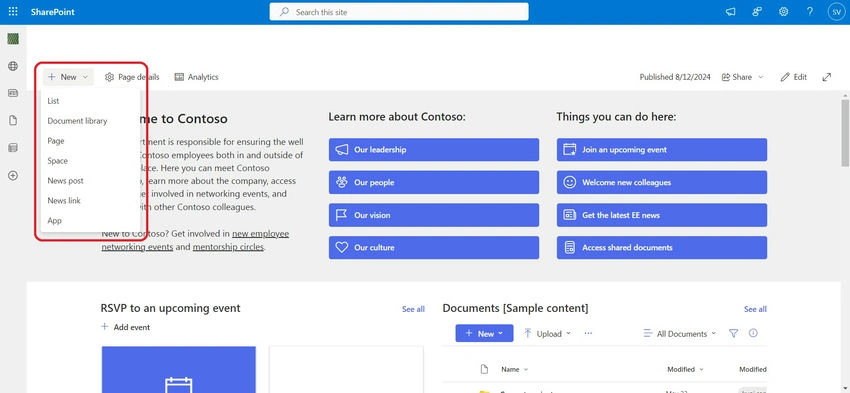This screenshot has width=850, height=393.
Task: Open the All Documents view selector
Action: (x=680, y=334)
